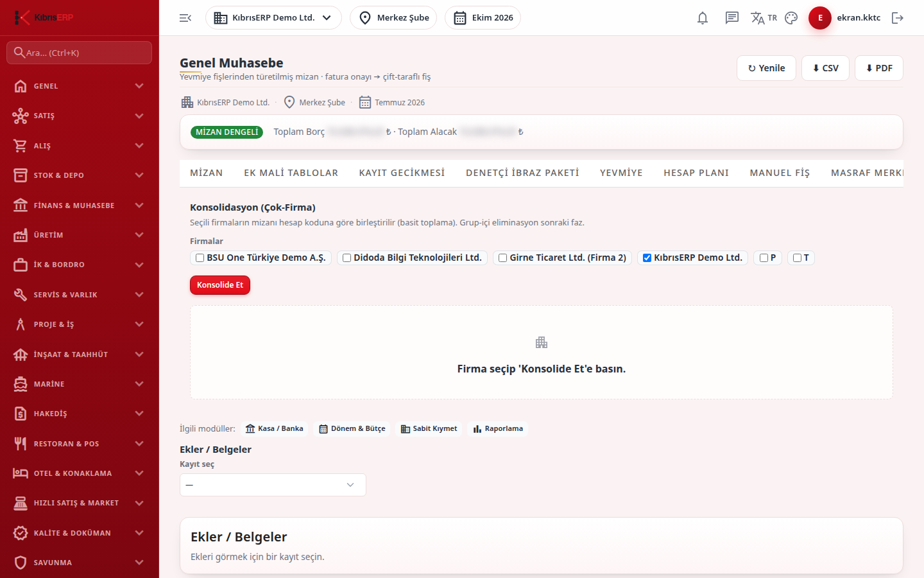
Task: Open the SATIŞ module icon
Action: (21, 116)
